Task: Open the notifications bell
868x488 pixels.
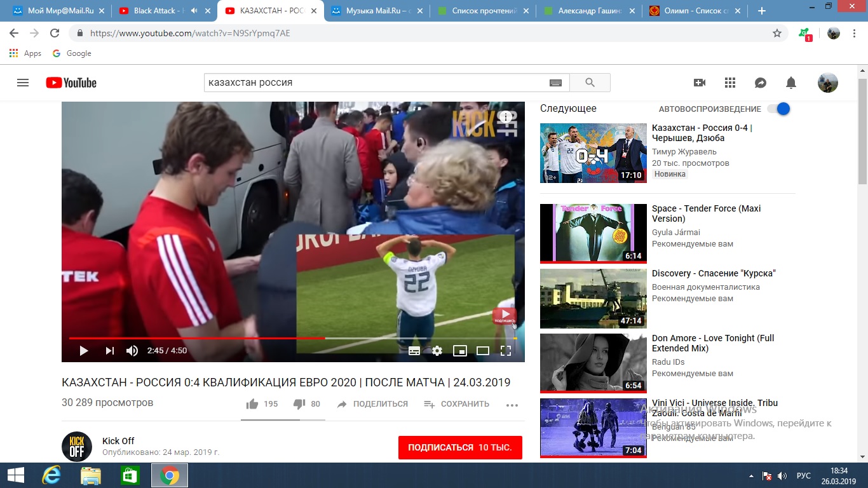Action: (x=791, y=83)
